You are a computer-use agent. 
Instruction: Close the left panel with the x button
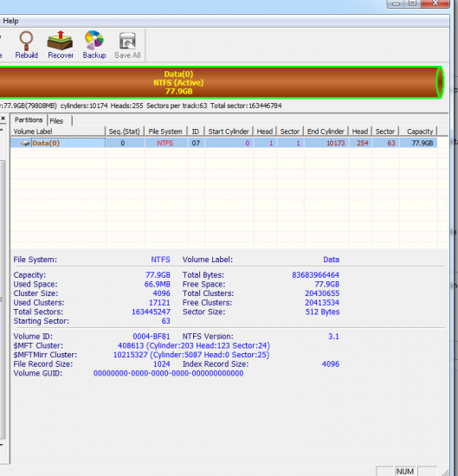(x=3, y=118)
